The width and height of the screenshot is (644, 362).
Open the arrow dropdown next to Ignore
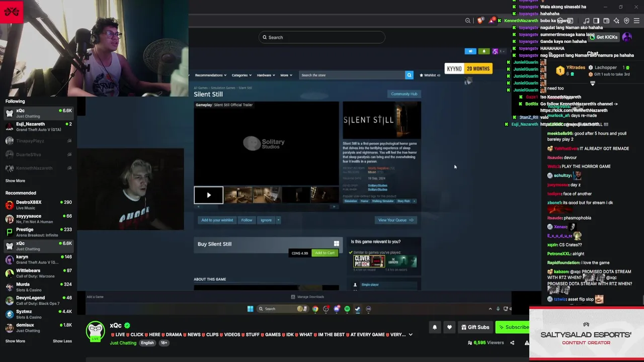(x=278, y=220)
